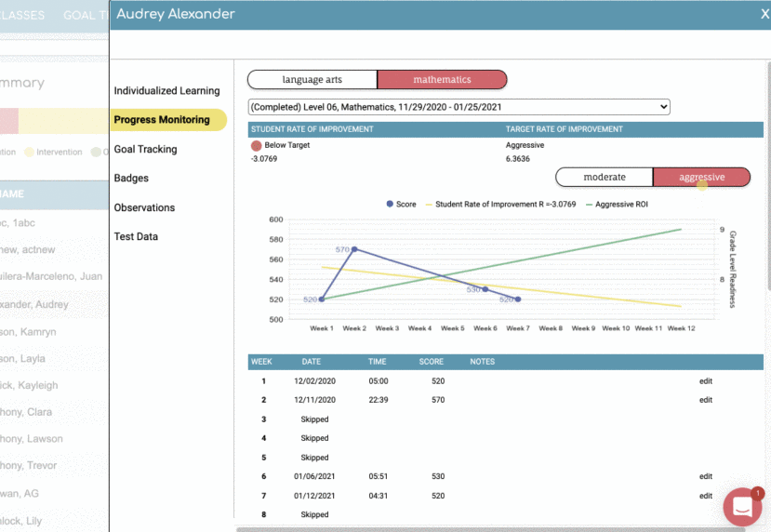771x532 pixels.
Task: Click the DATE column header
Action: click(x=312, y=362)
